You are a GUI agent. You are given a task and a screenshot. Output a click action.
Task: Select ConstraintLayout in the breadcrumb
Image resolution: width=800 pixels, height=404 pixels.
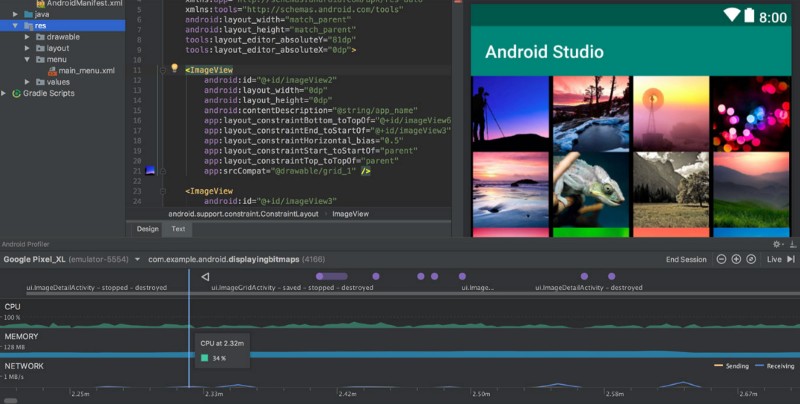click(x=243, y=214)
